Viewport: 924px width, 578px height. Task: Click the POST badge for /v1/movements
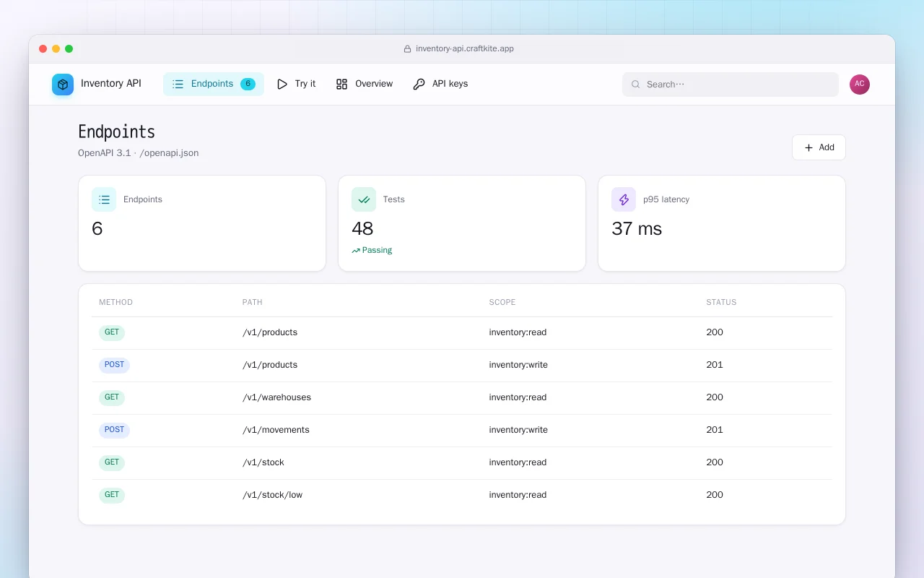tap(114, 430)
